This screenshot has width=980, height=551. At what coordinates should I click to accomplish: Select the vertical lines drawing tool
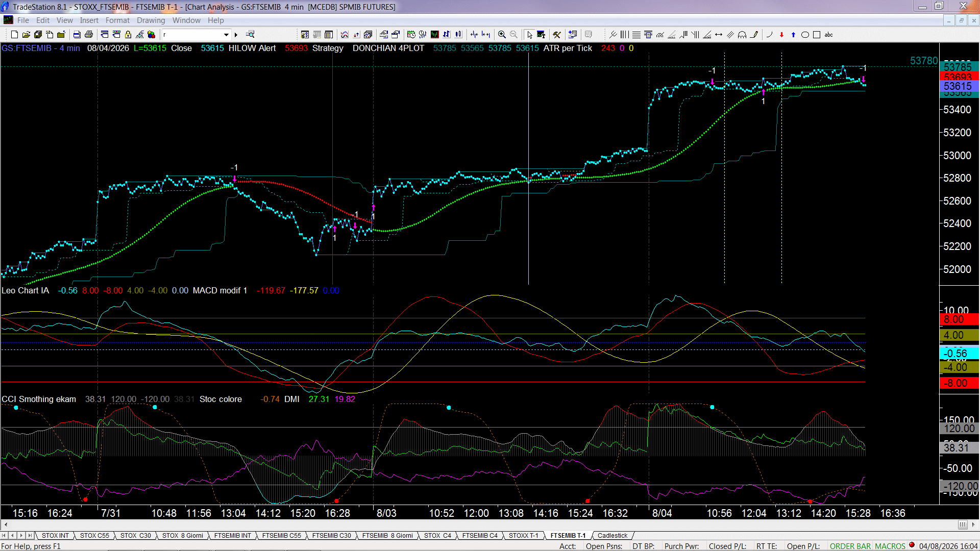click(625, 35)
